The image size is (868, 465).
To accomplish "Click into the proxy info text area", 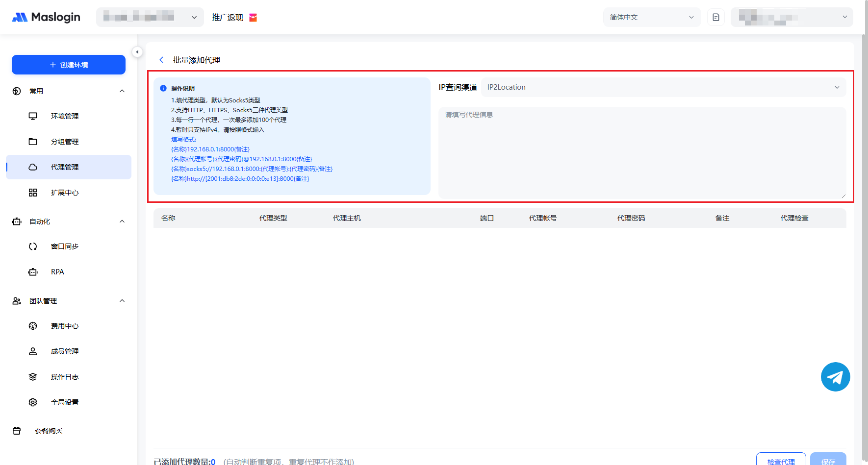I will (642, 152).
